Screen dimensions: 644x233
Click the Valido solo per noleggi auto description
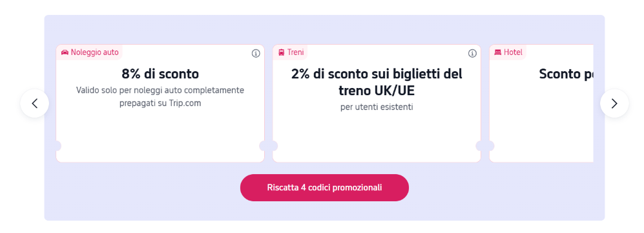(x=160, y=96)
